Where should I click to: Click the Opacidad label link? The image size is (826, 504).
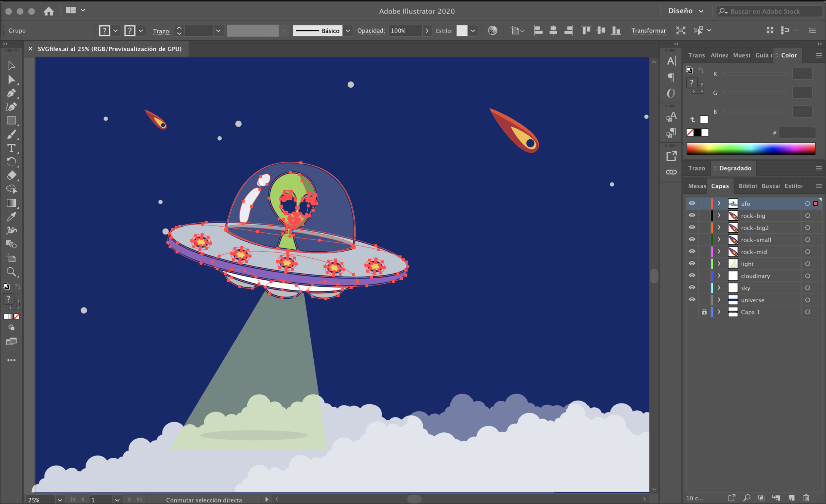coord(371,31)
